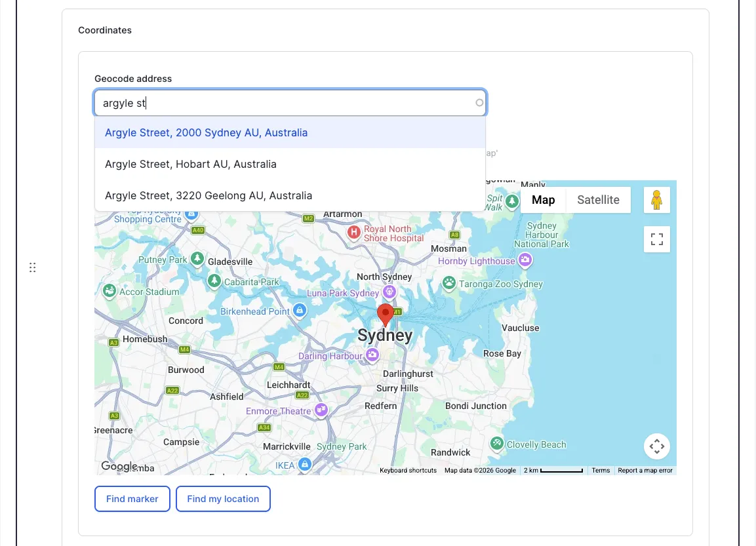Click the Cabarita Park tree icon

[x=214, y=281]
